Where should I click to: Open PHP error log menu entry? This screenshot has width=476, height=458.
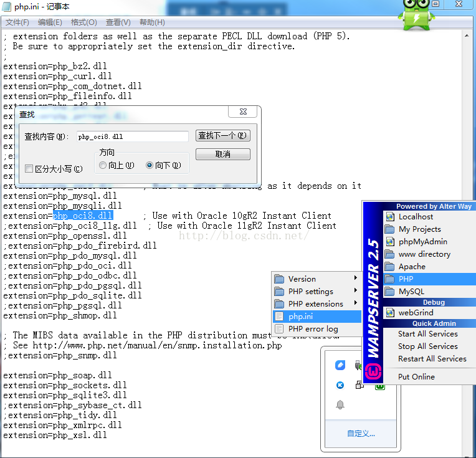[x=317, y=329]
